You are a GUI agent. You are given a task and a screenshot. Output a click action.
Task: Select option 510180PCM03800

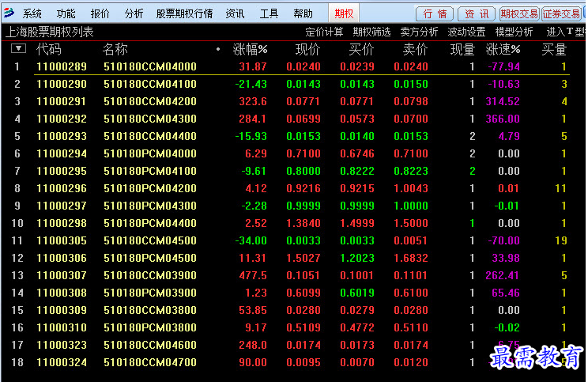[x=150, y=327]
